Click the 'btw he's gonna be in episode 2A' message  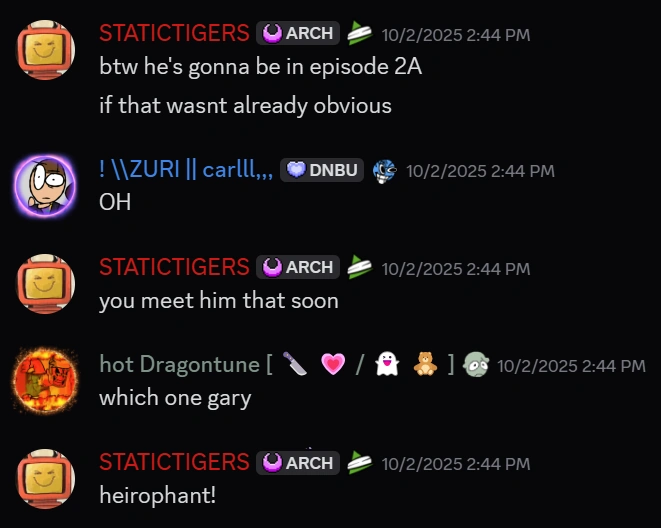[x=261, y=67]
